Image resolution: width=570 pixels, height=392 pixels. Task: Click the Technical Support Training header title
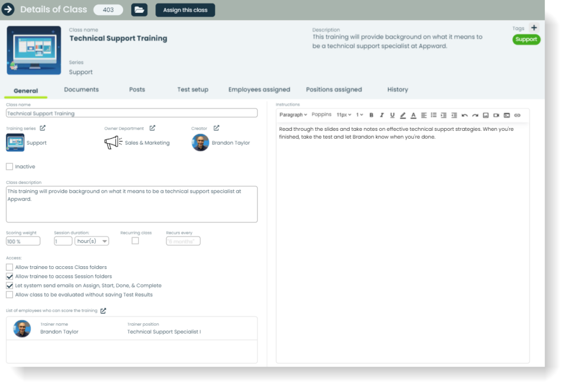point(118,38)
